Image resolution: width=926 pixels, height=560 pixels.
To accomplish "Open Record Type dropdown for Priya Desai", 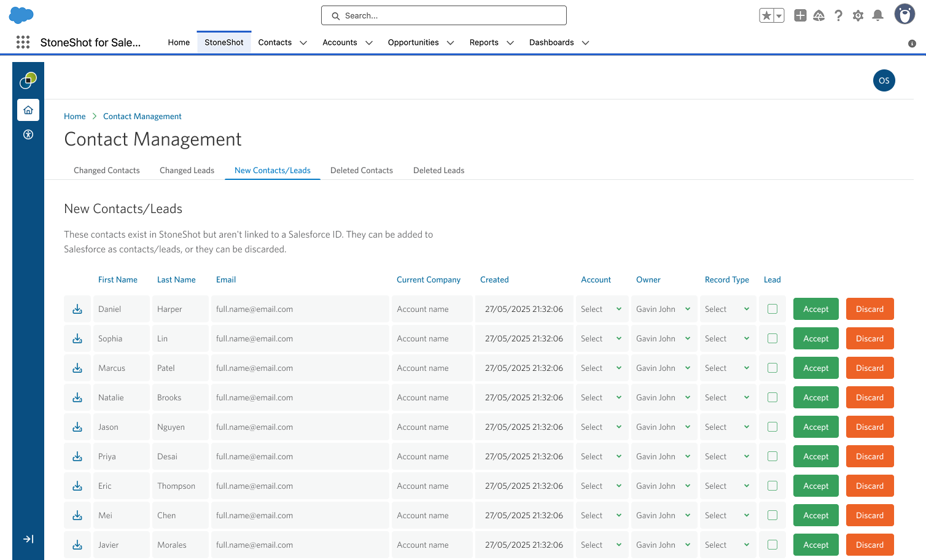I will tap(728, 456).
